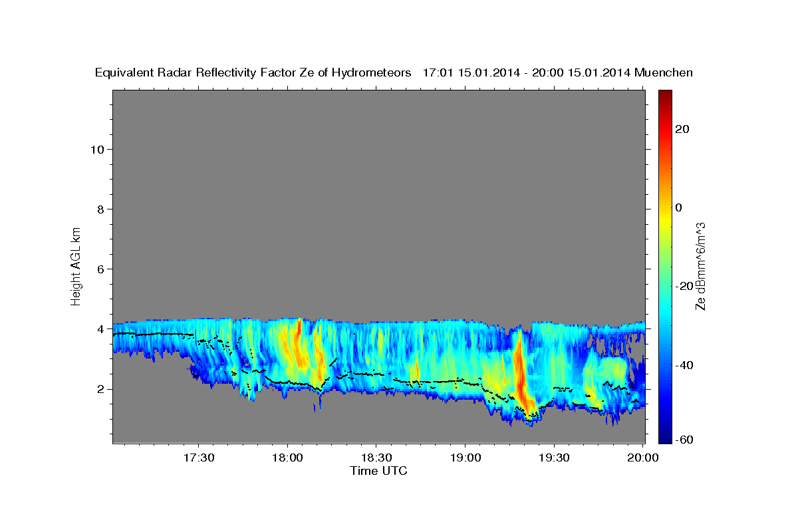Click the '19:00' time tick label
The image size is (798, 532).
coord(464,458)
